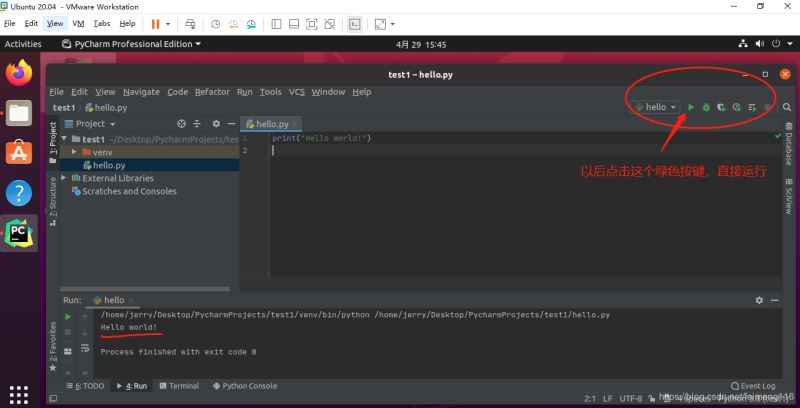
Task: Open PyCharm Professional Edition app menu
Action: [131, 44]
